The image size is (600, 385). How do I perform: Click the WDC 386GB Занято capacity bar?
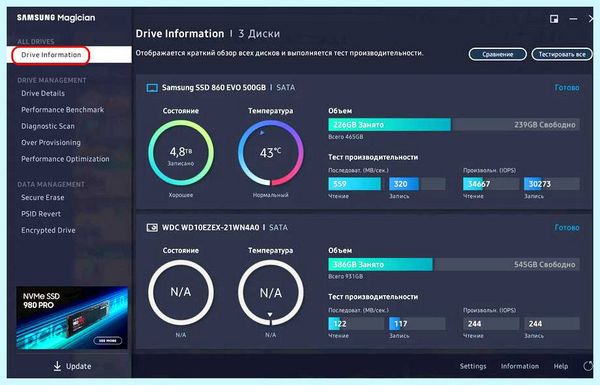[380, 264]
